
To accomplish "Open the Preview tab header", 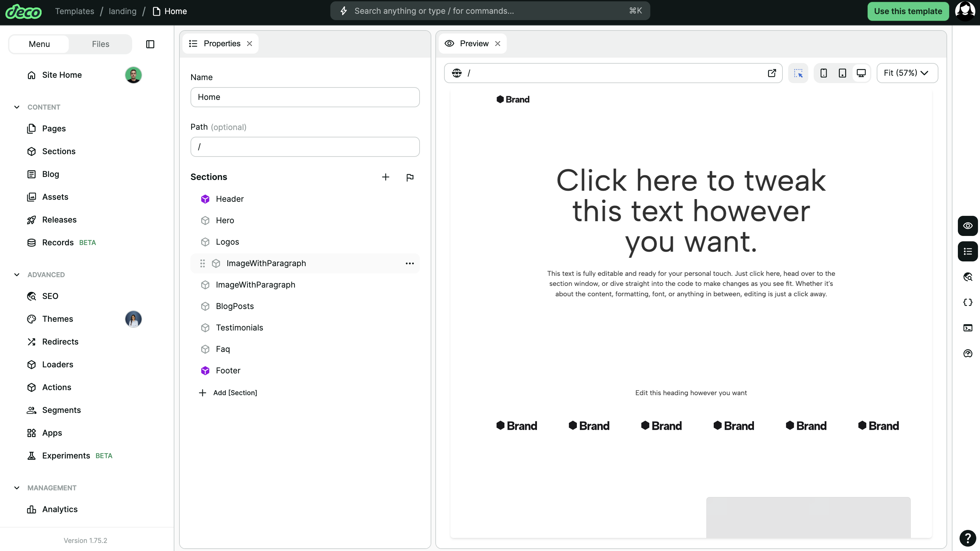I will click(x=473, y=43).
